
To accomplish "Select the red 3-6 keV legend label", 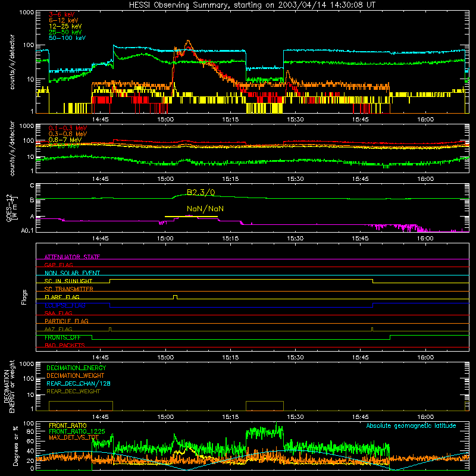I will pyautogui.click(x=62, y=14).
